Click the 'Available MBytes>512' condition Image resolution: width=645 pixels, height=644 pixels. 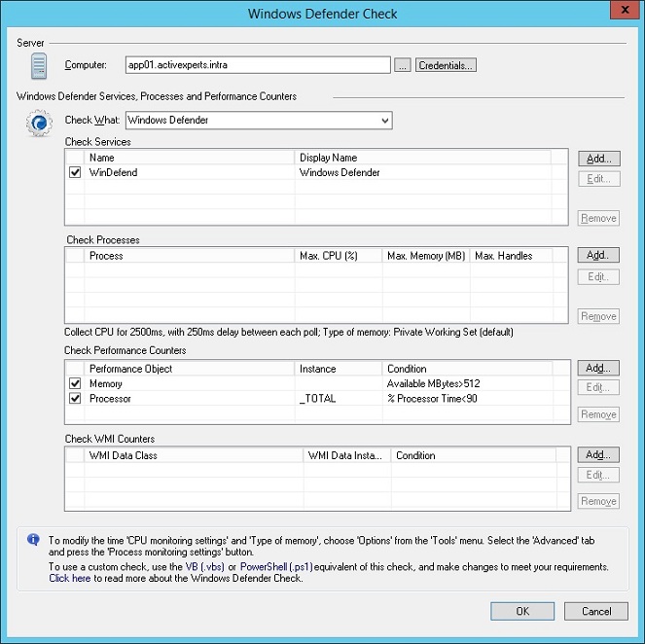point(433,383)
